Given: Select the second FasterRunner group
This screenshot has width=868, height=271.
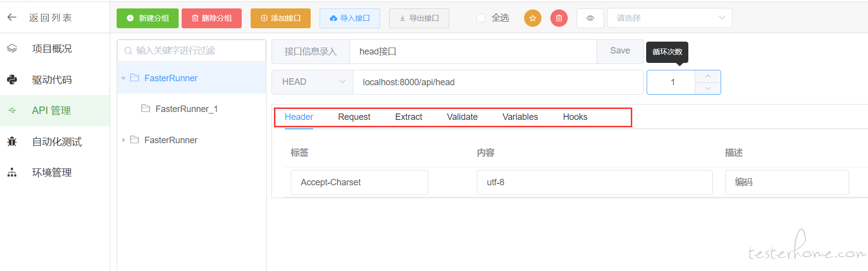Looking at the screenshot, I should [x=171, y=140].
